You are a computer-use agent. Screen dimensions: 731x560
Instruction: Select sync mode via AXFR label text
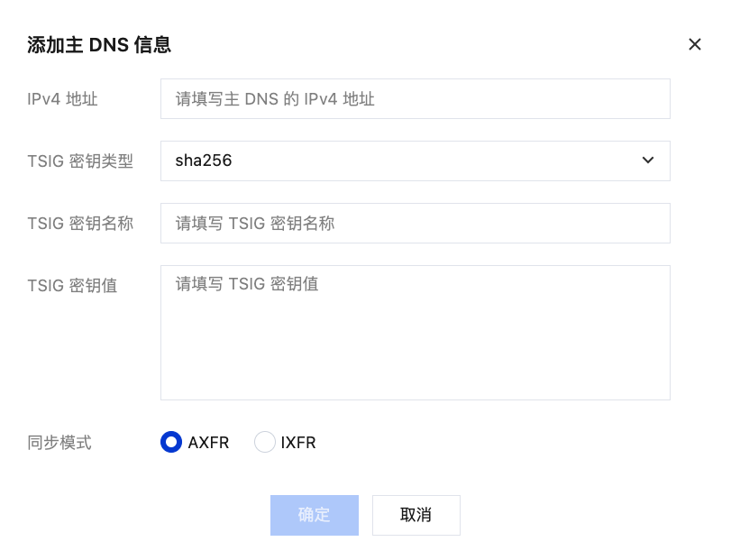(208, 443)
